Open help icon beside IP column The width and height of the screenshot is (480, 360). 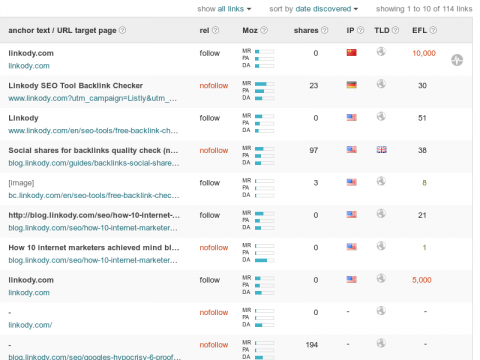[361, 30]
